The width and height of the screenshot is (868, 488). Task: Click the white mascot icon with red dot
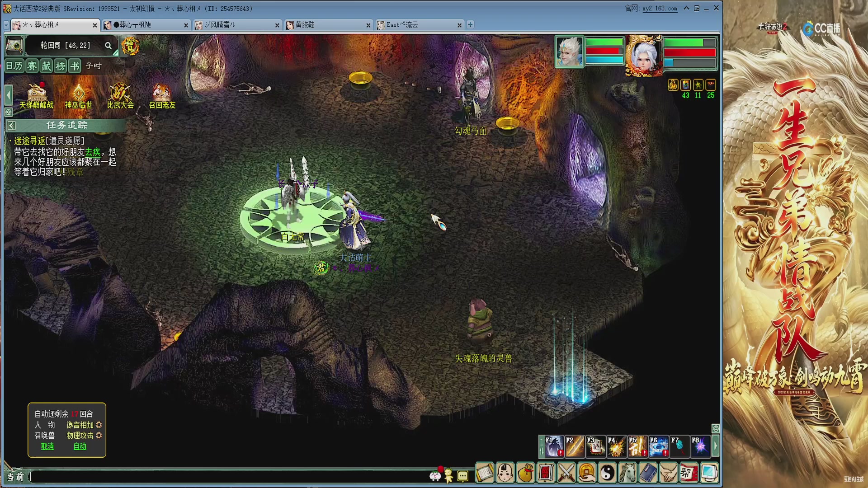pos(435,475)
